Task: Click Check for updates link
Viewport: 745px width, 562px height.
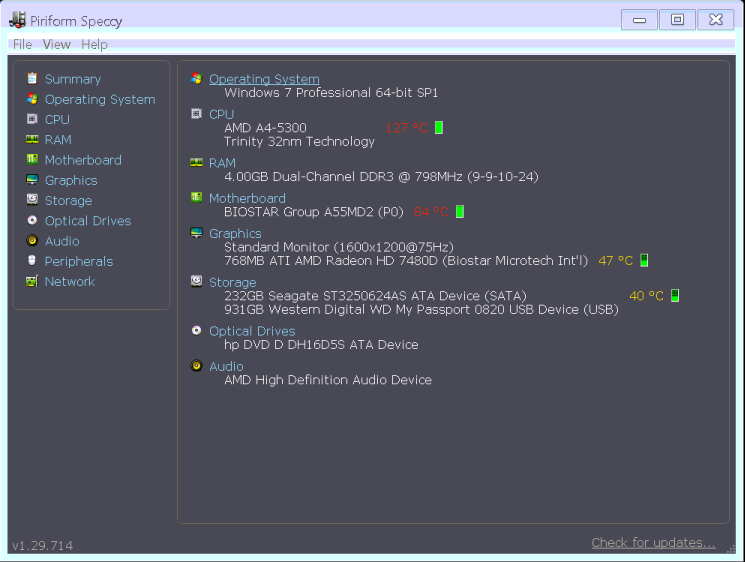Action: click(653, 543)
